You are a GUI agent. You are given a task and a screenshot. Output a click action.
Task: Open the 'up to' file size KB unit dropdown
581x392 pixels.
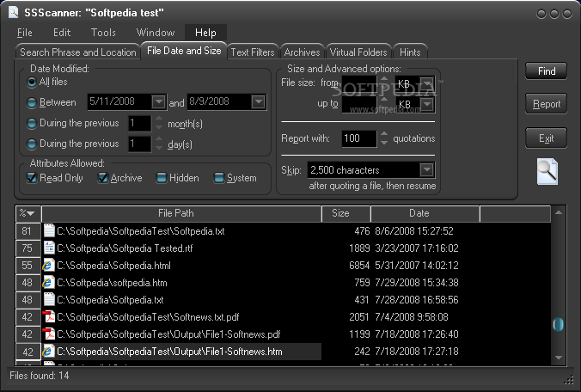[427, 105]
